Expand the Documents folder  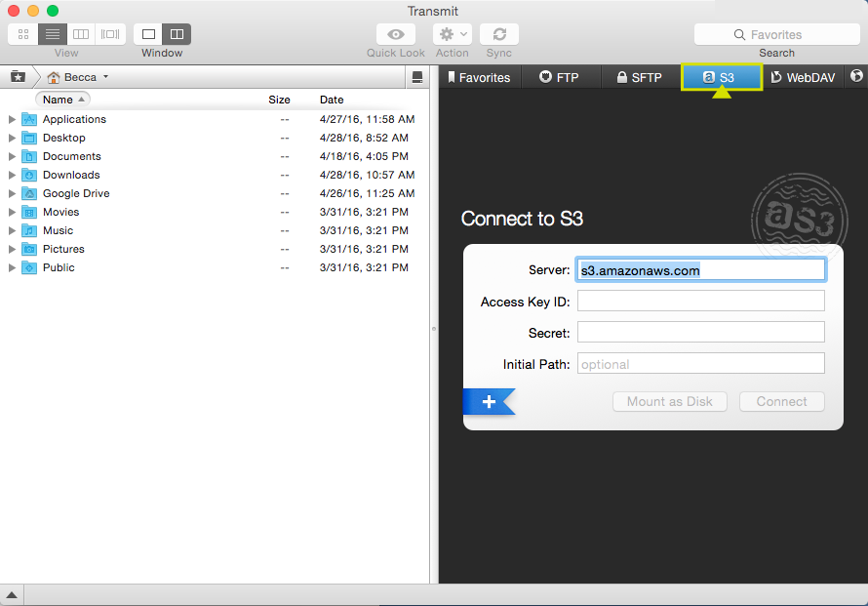[x=12, y=156]
